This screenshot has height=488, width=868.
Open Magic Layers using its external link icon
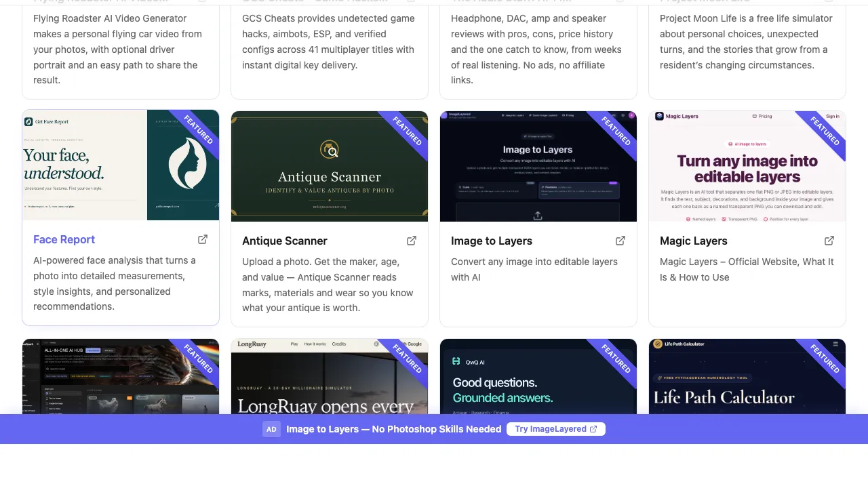point(829,241)
